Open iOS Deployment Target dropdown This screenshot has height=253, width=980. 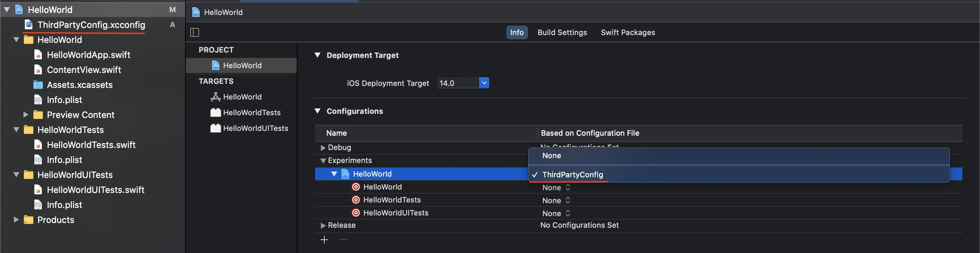484,83
